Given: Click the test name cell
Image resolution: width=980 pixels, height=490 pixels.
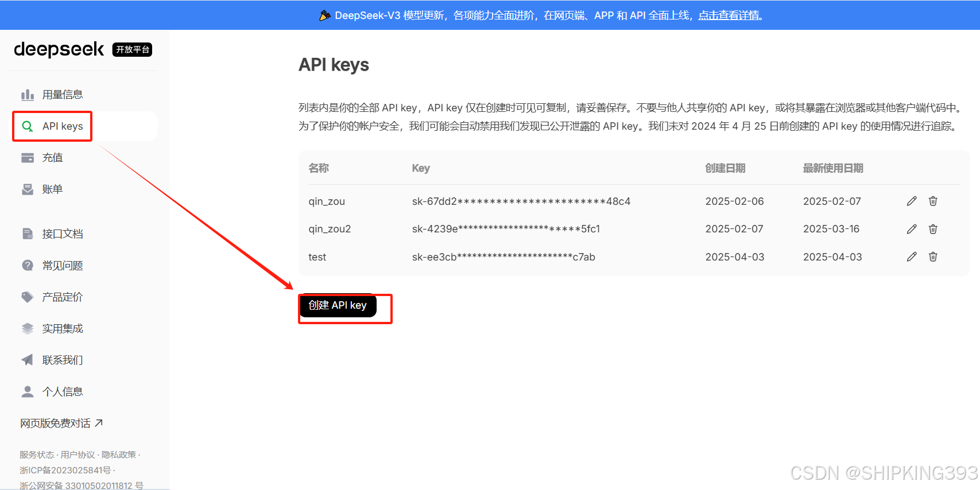Looking at the screenshot, I should [x=317, y=257].
